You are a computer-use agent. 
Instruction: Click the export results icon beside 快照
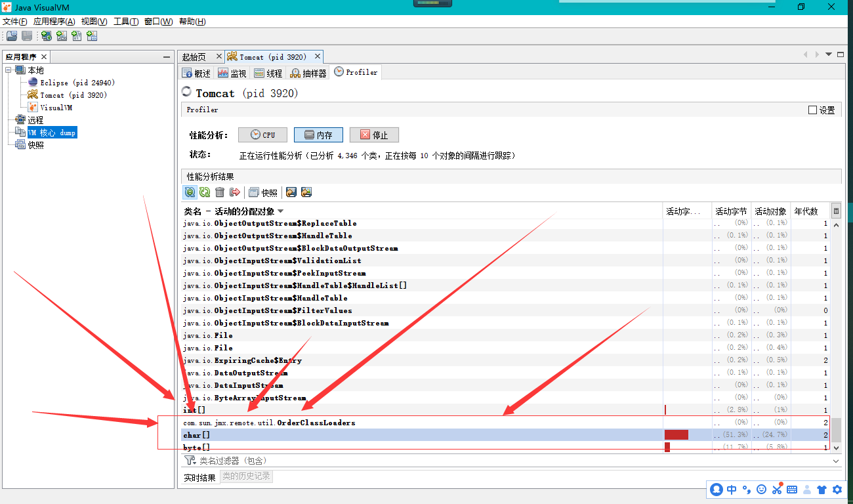[x=291, y=192]
